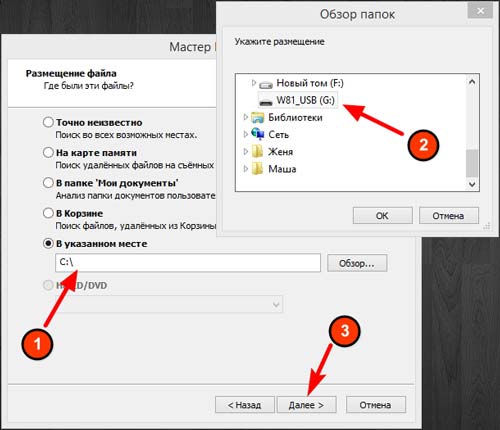
Task: Expand the Сеть tree arrow
Action: pyautogui.click(x=246, y=134)
